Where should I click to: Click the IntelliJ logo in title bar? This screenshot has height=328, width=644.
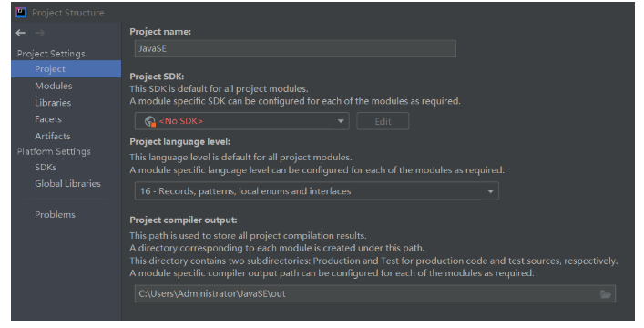point(21,13)
